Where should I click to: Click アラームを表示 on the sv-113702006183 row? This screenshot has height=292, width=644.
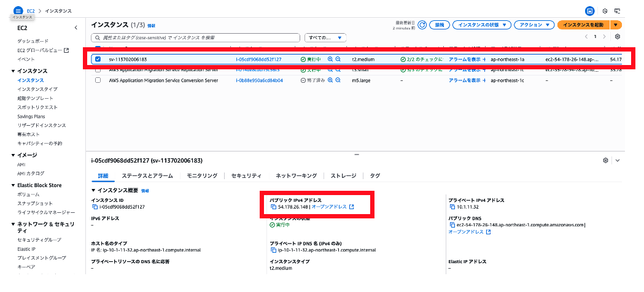(465, 59)
